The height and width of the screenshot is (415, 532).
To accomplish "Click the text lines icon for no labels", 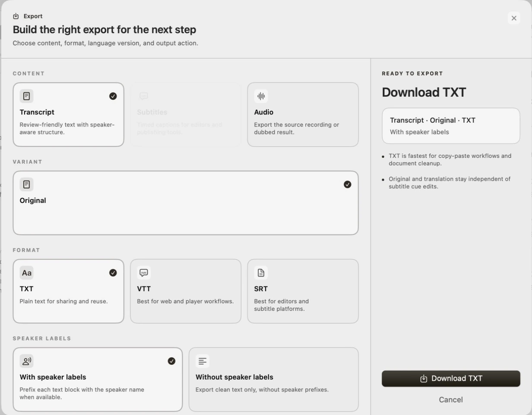I will pos(203,361).
